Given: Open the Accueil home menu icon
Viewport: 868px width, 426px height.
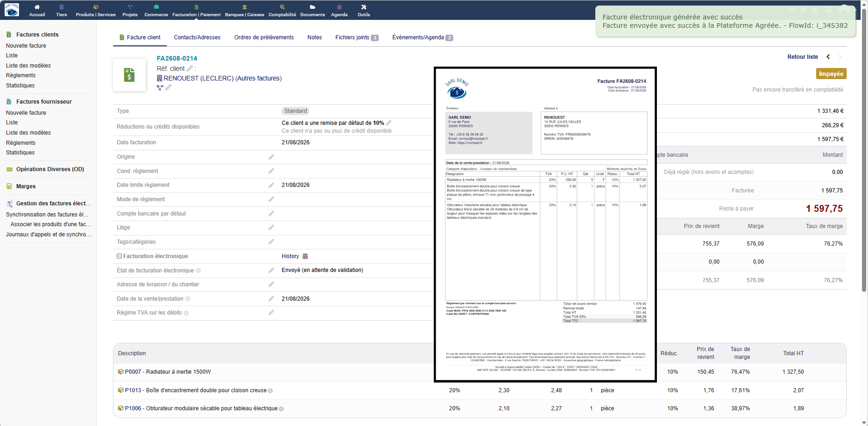Looking at the screenshot, I should point(37,7).
